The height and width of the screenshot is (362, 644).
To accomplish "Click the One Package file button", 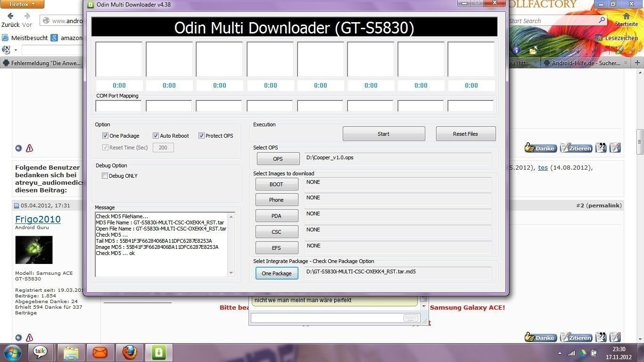I will [277, 273].
